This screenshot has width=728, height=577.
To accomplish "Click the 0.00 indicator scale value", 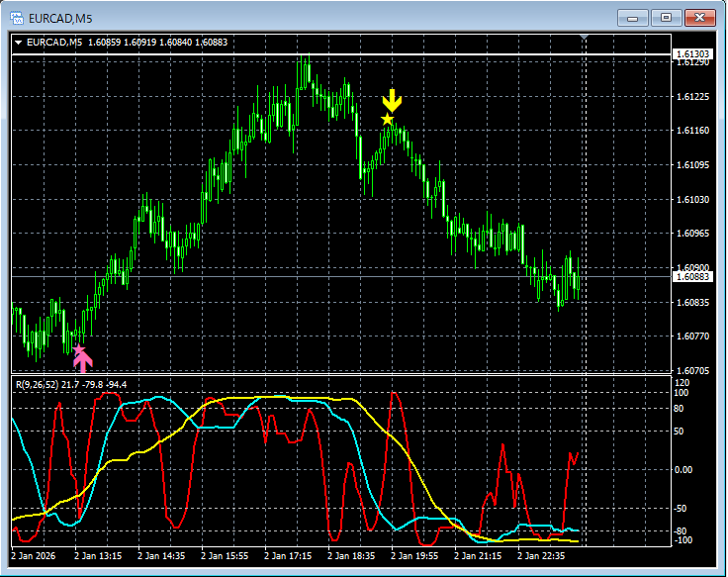I will [682, 470].
